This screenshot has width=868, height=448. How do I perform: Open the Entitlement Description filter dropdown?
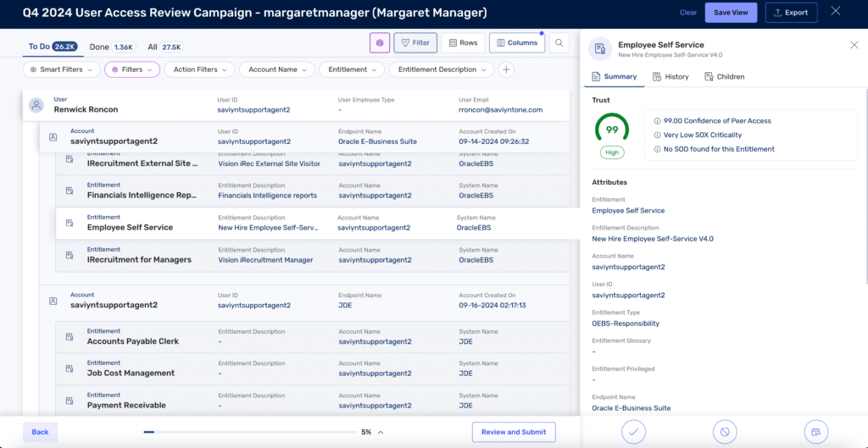442,69
